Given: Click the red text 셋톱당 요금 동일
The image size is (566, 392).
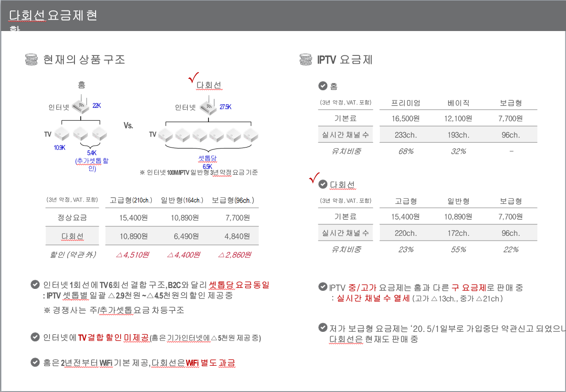Looking at the screenshot, I should (x=239, y=285).
